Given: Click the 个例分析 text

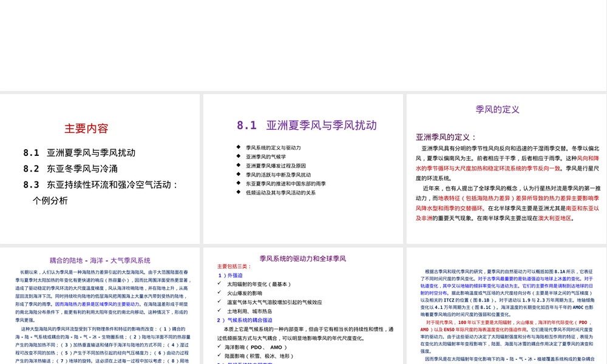Looking at the screenshot, I should 50,201.
